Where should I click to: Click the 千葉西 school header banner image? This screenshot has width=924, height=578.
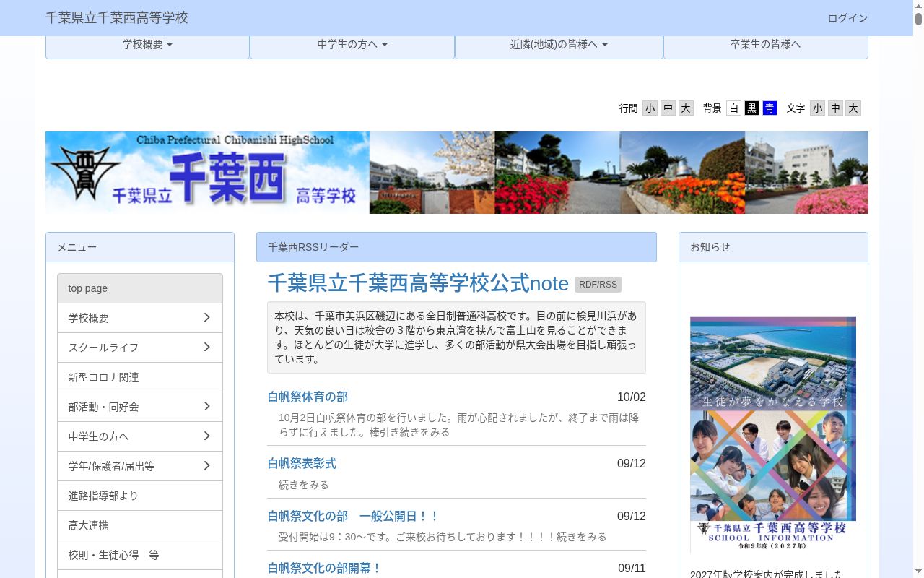point(457,173)
